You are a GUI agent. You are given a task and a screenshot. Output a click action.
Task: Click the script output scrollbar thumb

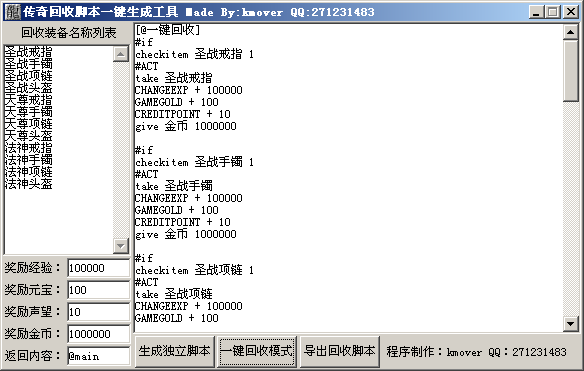click(571, 71)
